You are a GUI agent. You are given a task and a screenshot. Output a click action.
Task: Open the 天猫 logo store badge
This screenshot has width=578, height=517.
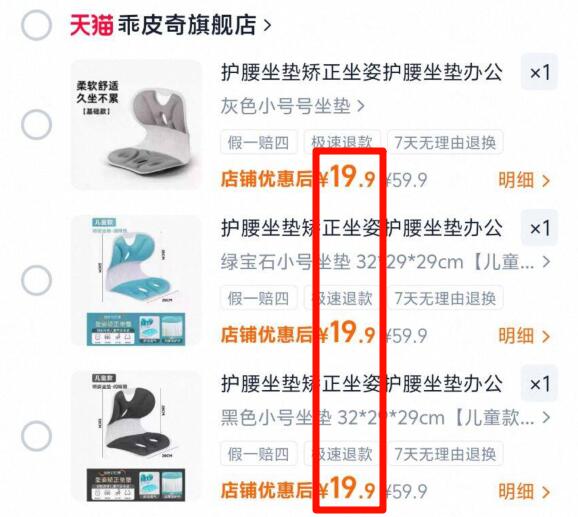pos(91,25)
